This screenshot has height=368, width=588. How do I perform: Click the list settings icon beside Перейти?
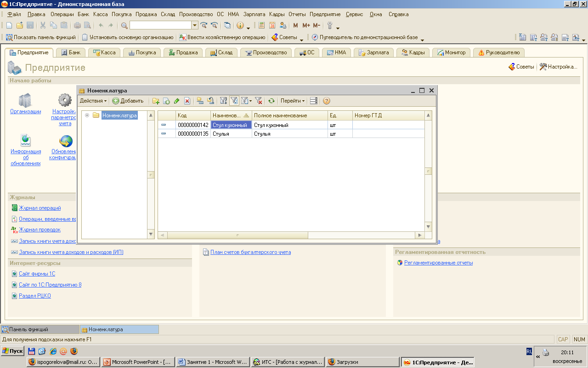point(313,101)
